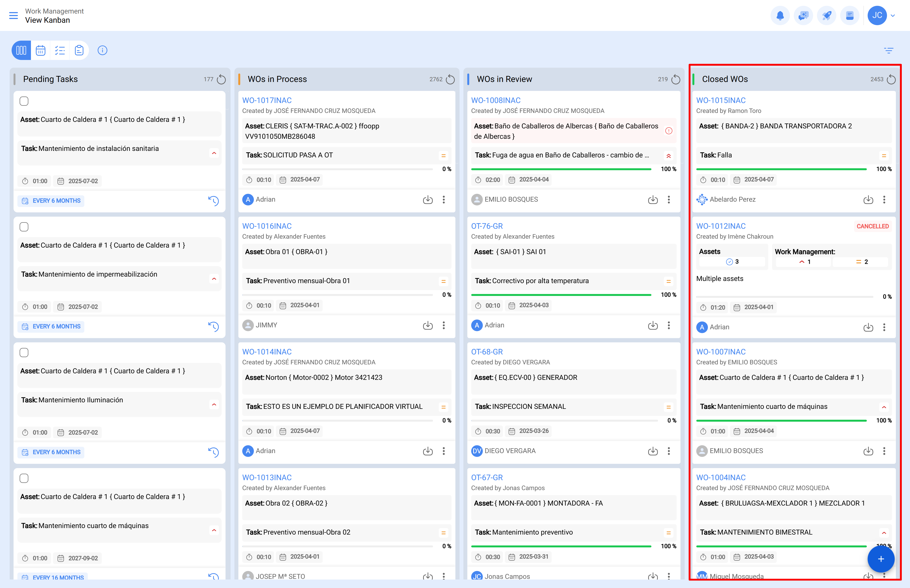Click DIEGO VERGARA assignee avatar
The image size is (910, 588).
point(477,451)
